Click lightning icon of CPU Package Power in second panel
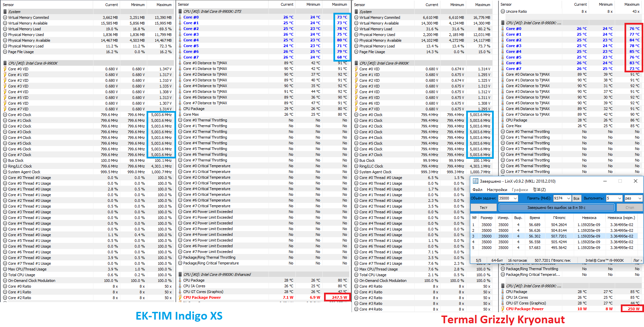Viewport: 644px width, 327px height. tap(180, 297)
